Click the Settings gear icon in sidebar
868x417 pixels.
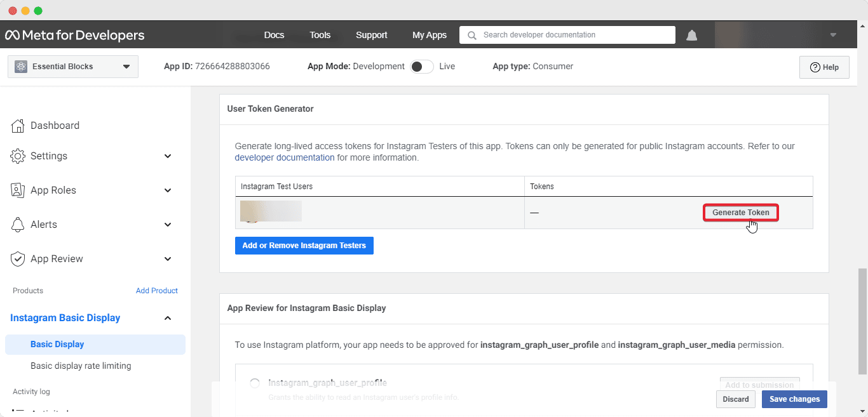(18, 156)
